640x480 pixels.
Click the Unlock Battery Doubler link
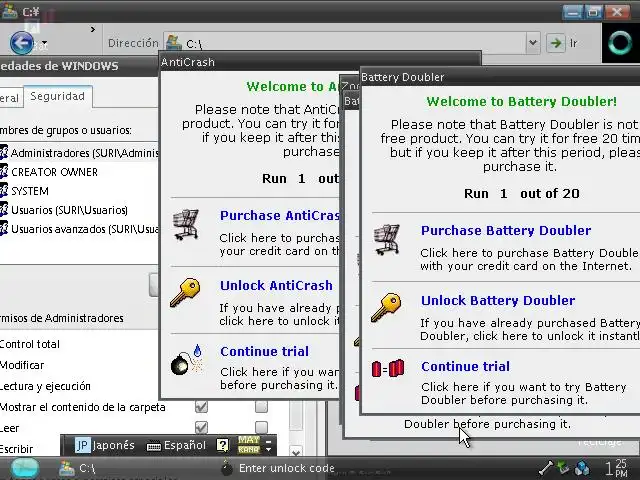[x=498, y=301]
